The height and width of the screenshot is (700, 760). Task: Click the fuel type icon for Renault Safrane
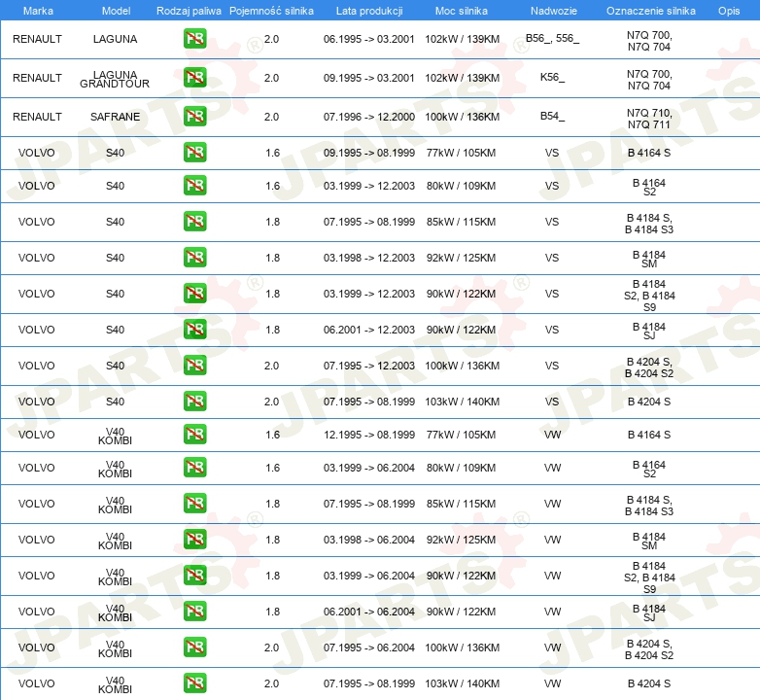point(194,117)
